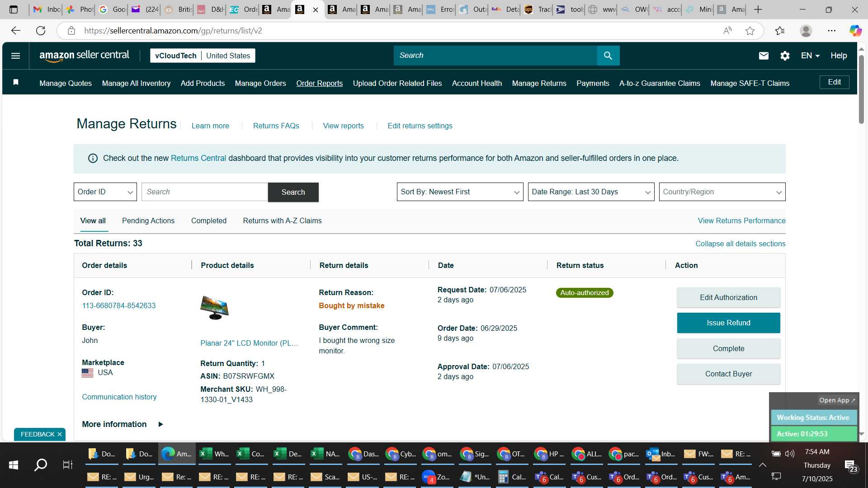
Task: Open the Zoom taskbar item
Action: pyautogui.click(x=437, y=477)
